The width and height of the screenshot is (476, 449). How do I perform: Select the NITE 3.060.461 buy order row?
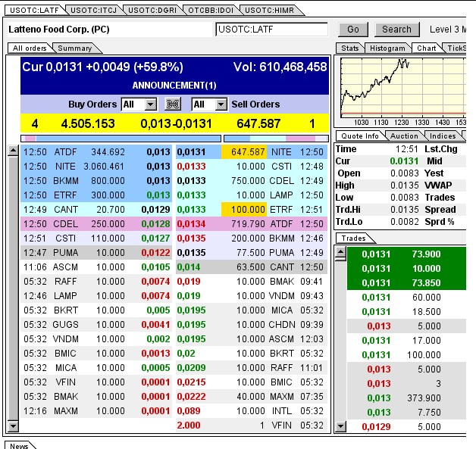click(x=96, y=167)
